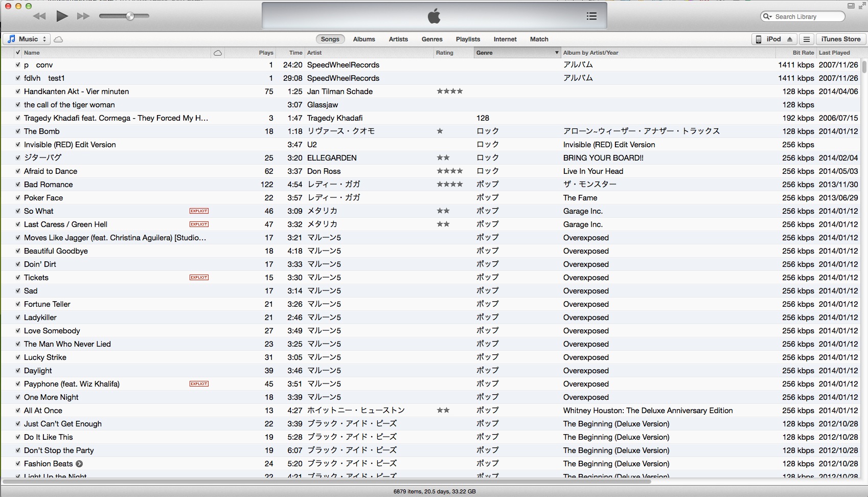Click Explicit badge on Payphone row
This screenshot has width=868, height=497.
tap(199, 384)
